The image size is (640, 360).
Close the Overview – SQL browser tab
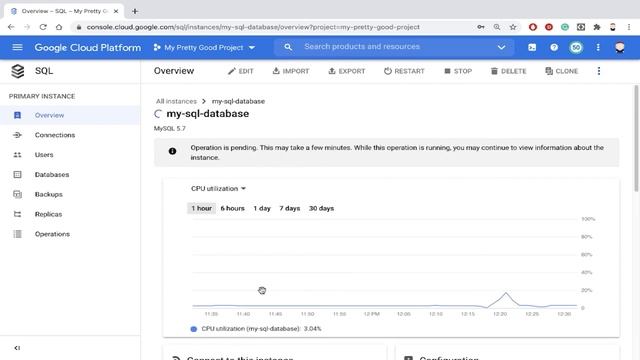point(116,11)
